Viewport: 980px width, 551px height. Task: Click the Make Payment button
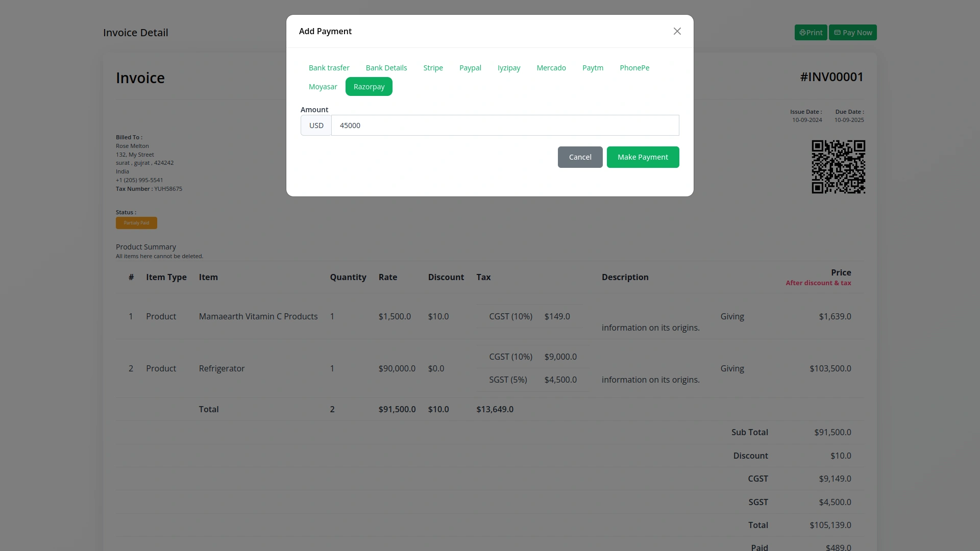point(643,157)
